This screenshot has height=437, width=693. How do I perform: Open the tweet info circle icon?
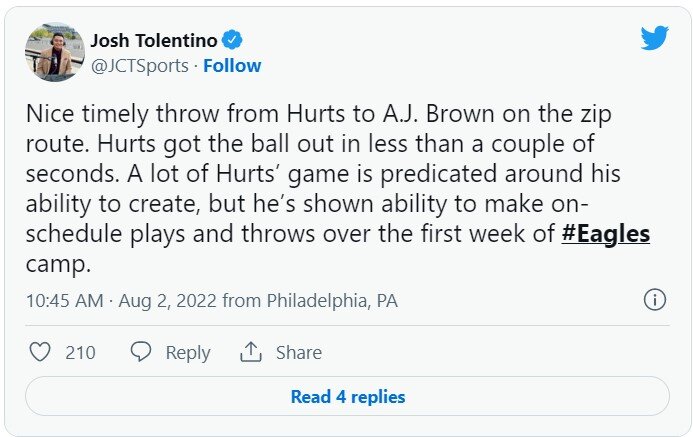coord(655,300)
